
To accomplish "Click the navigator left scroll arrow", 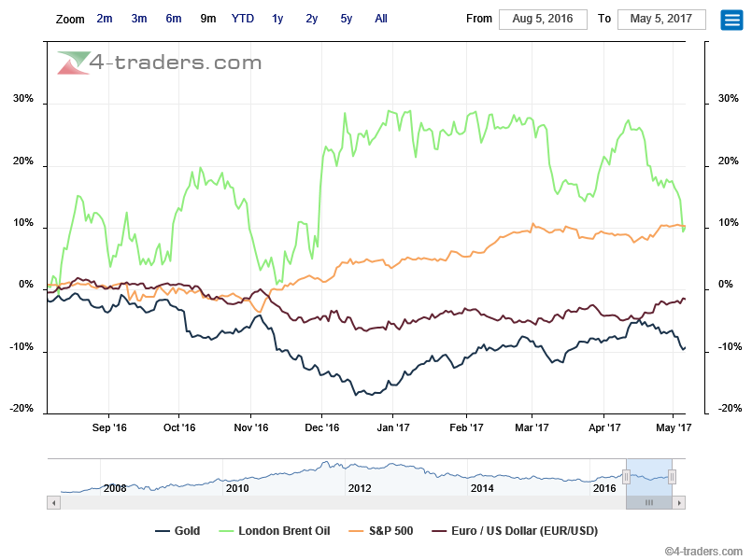I will tap(54, 503).
